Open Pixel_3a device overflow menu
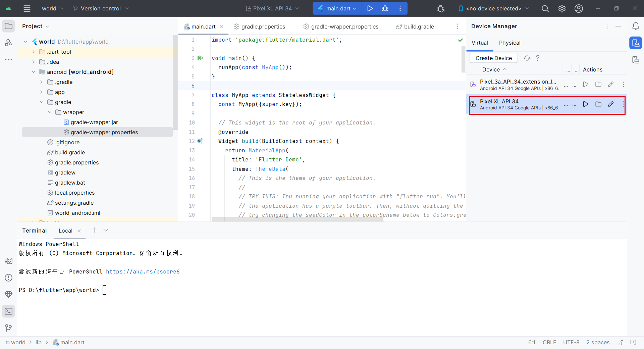 (623, 84)
